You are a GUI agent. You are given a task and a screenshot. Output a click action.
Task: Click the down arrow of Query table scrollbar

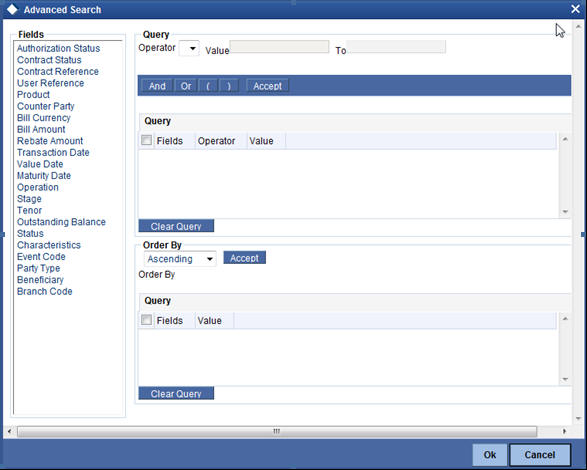click(565, 212)
